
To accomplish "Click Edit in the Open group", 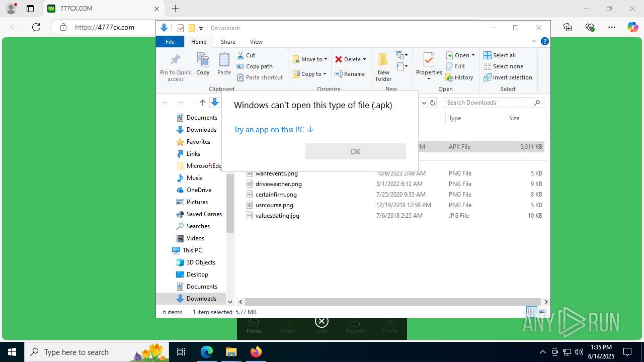I will [x=455, y=66].
